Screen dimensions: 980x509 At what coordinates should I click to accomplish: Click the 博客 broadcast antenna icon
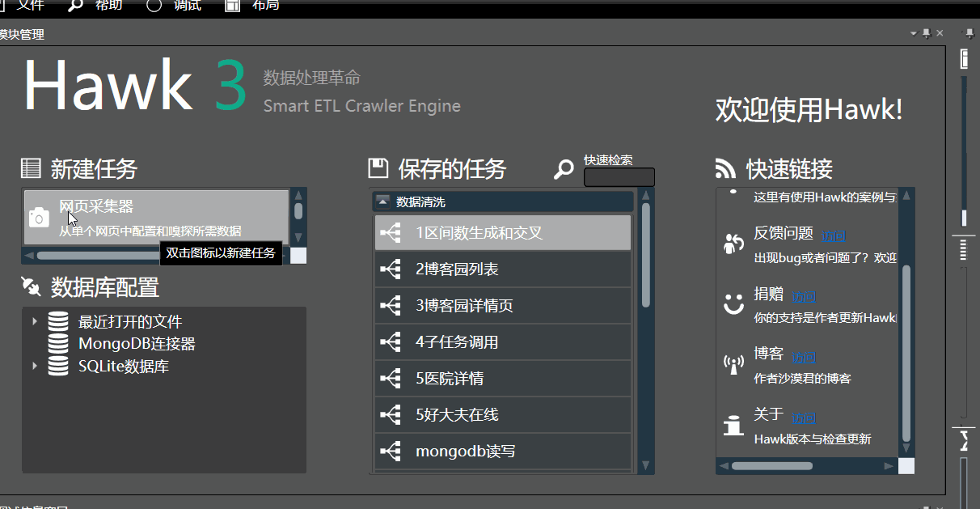pyautogui.click(x=733, y=364)
